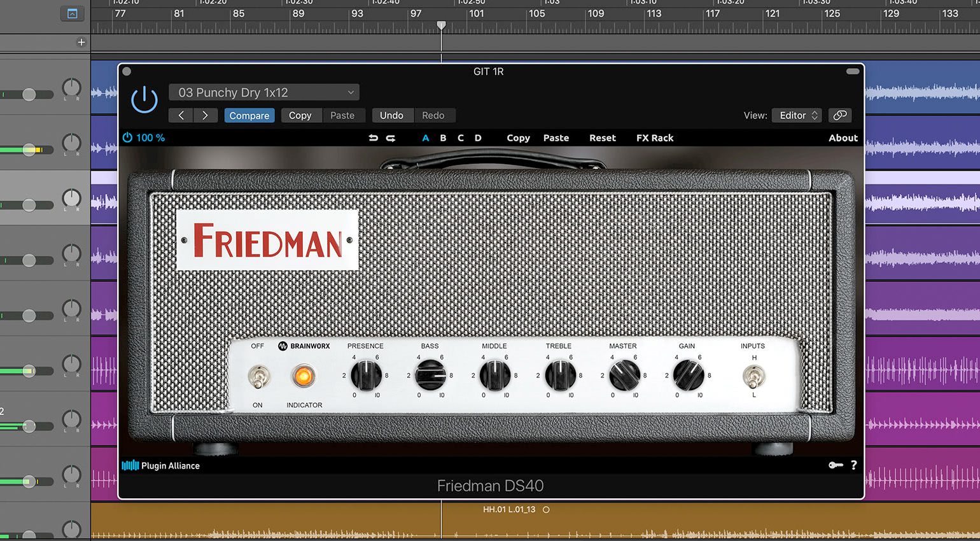This screenshot has width=980, height=541.
Task: Select settings bank C
Action: tap(461, 137)
